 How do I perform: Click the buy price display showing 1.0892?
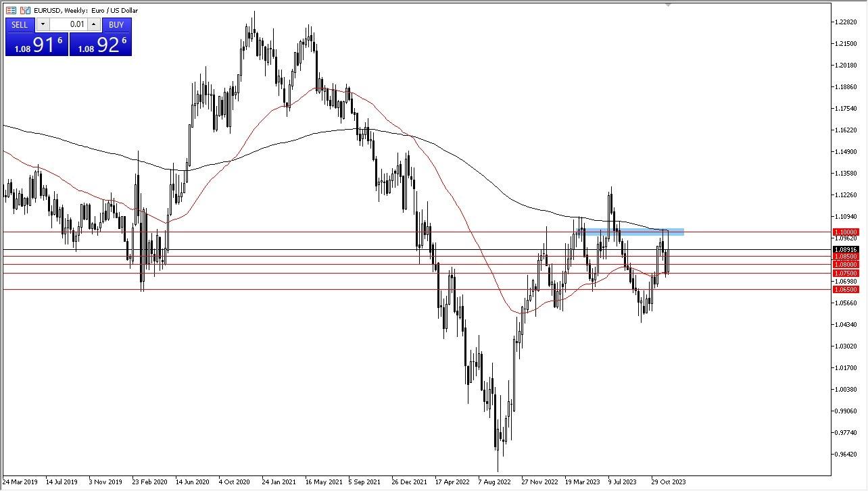tap(101, 44)
